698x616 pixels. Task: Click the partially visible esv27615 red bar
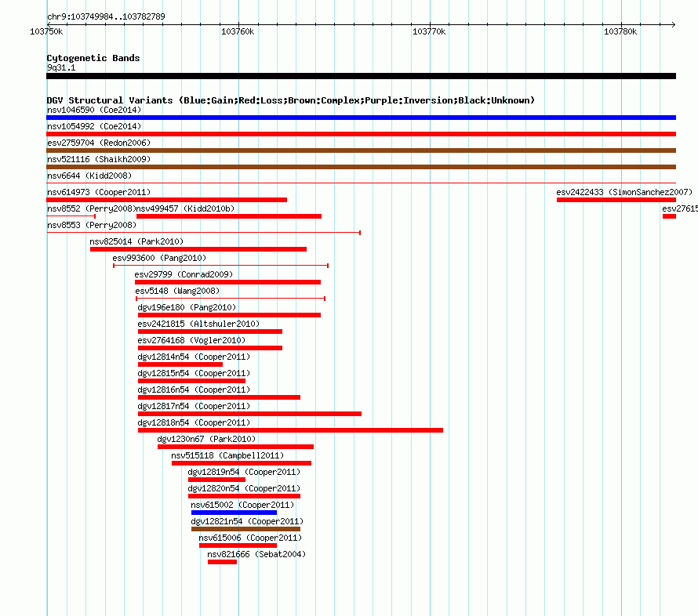pos(669,216)
